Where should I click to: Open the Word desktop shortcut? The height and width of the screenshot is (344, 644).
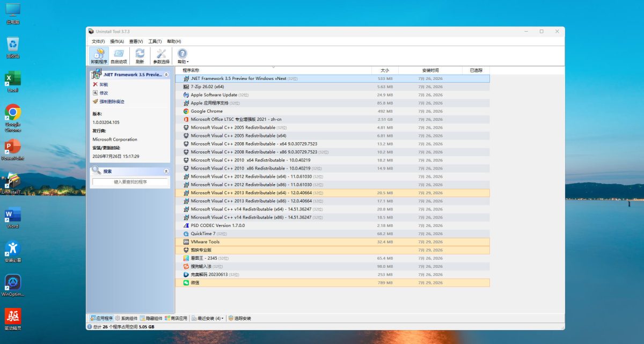[x=13, y=218]
